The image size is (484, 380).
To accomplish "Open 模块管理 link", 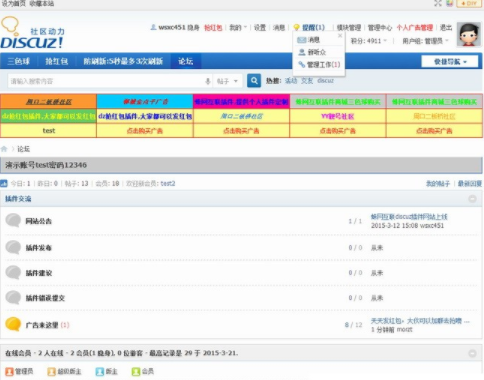I will (x=349, y=28).
